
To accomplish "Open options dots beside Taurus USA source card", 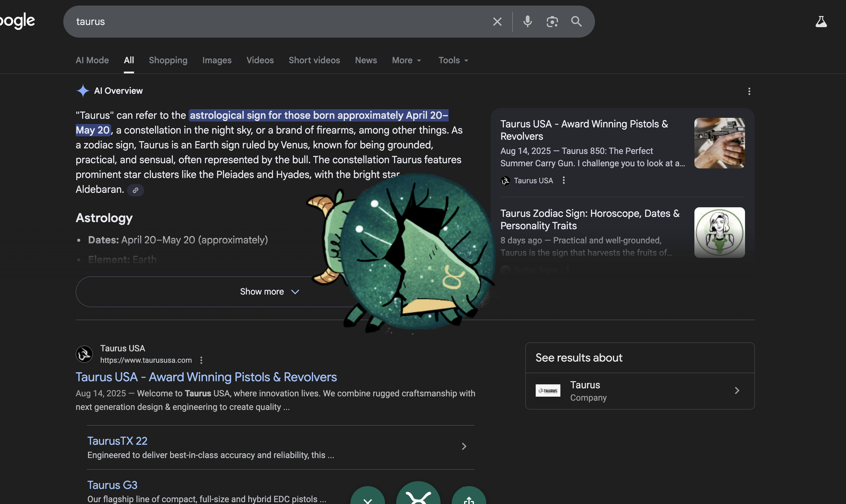I will pos(564,180).
